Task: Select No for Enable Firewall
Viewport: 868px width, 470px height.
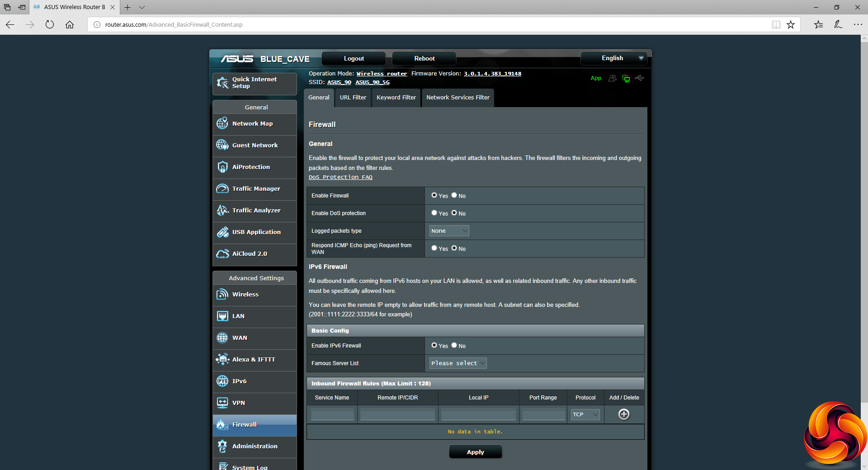Action: 454,195
